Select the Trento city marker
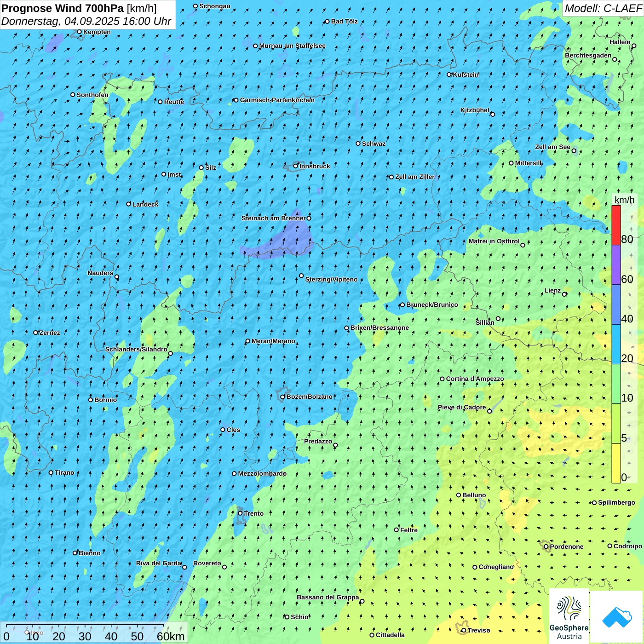Screen dimensions: 644x644 240,513
